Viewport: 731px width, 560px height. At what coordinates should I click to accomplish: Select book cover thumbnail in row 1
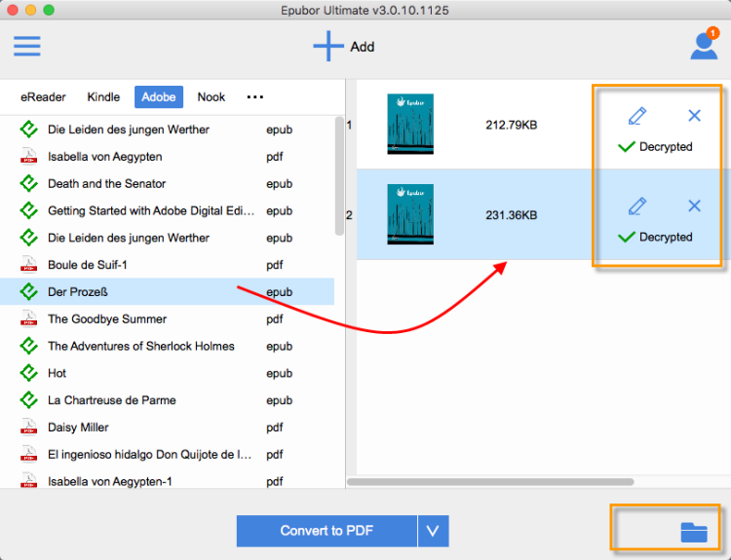410,124
